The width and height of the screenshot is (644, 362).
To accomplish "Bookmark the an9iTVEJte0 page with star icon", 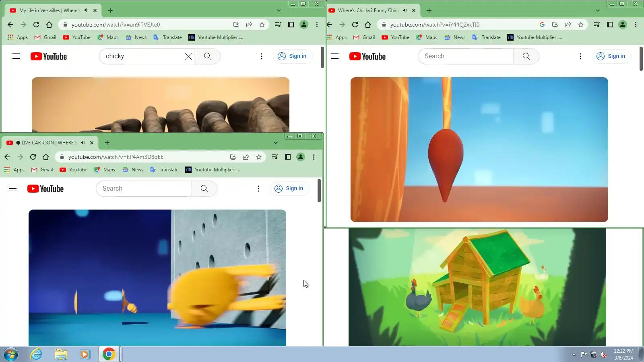I will (262, 25).
